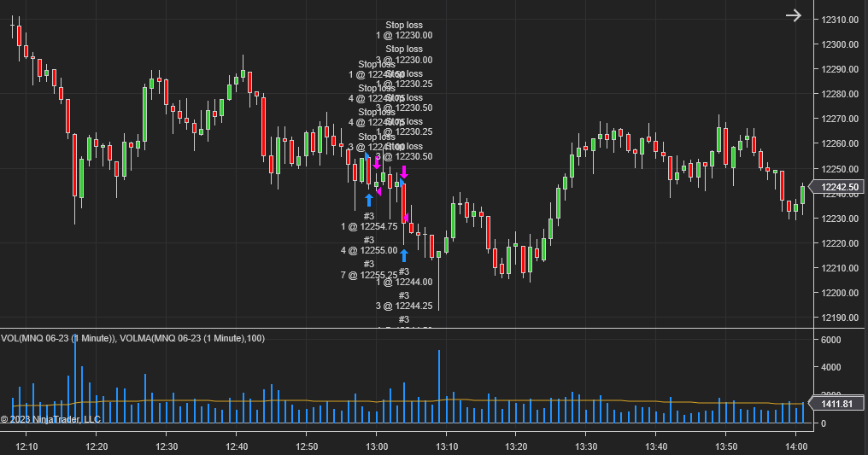Viewport: 868px width, 455px height.
Task: Click the blue buy arrow above '1 @ 12254.75'
Action: (x=369, y=200)
